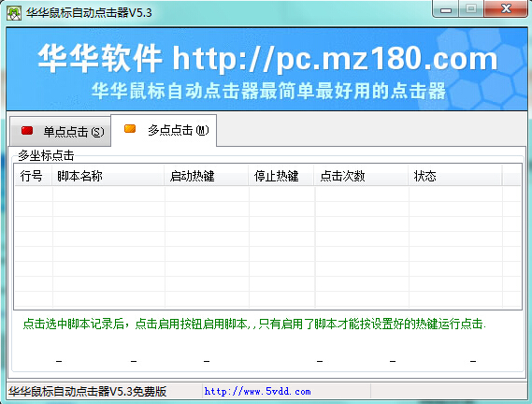
Task: Click status bar text 华华鼠标自动点击器V5.3免费版
Action: click(88, 392)
